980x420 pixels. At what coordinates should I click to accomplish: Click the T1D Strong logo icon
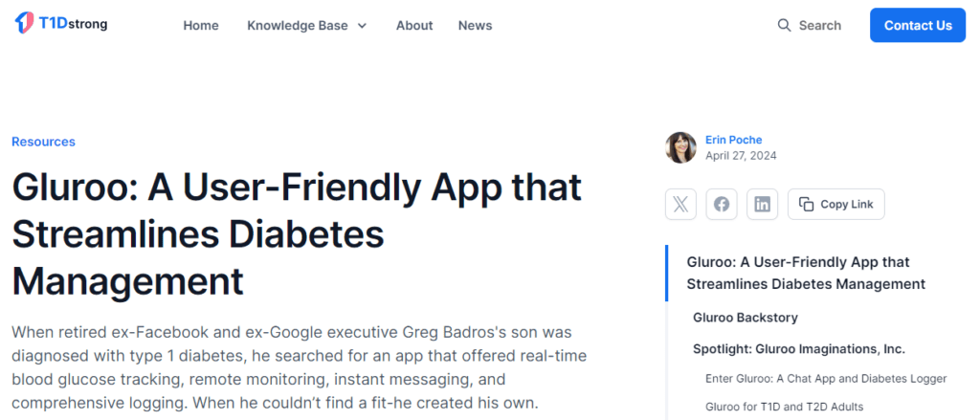26,24
